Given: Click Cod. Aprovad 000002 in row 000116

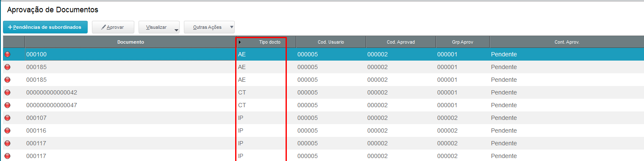Looking at the screenshot, I should (x=378, y=130).
